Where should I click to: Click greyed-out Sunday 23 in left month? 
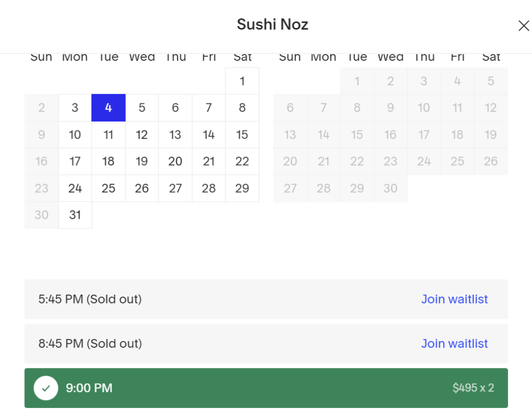click(x=42, y=188)
